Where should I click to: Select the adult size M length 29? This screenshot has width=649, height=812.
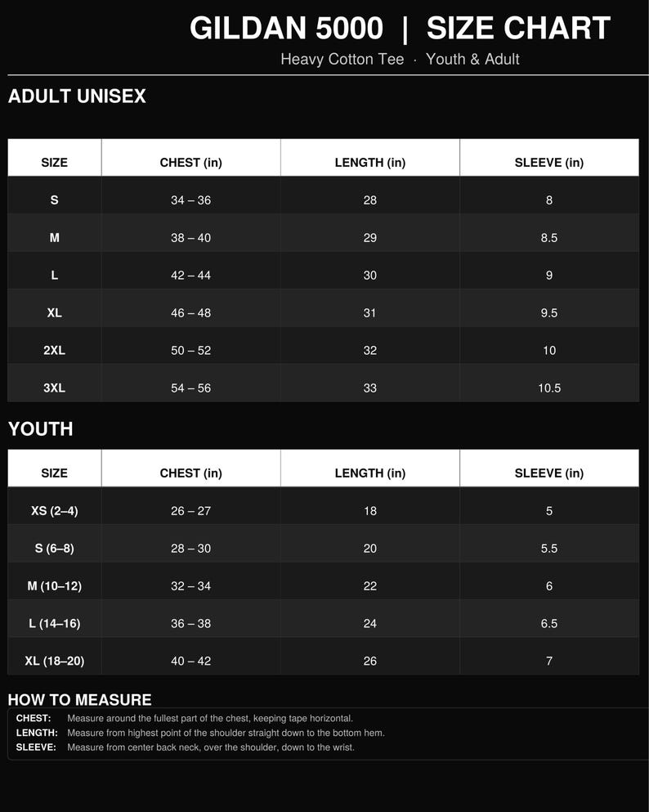[x=370, y=238]
